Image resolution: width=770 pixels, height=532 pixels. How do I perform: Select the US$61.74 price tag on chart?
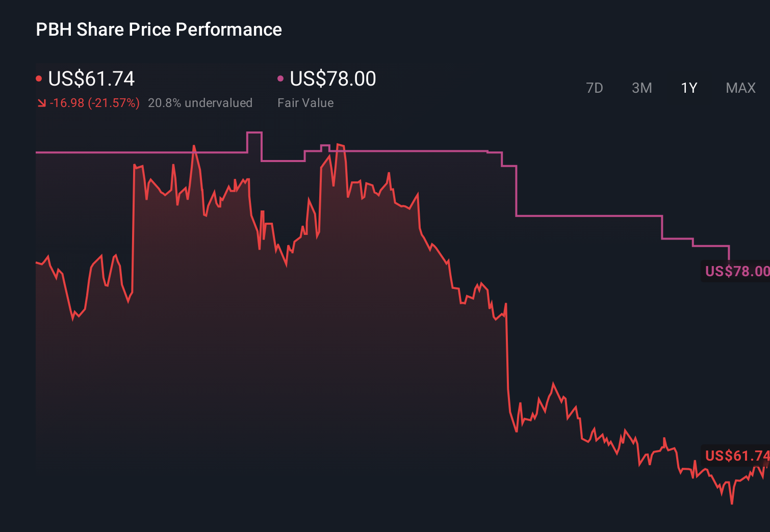tap(736, 456)
